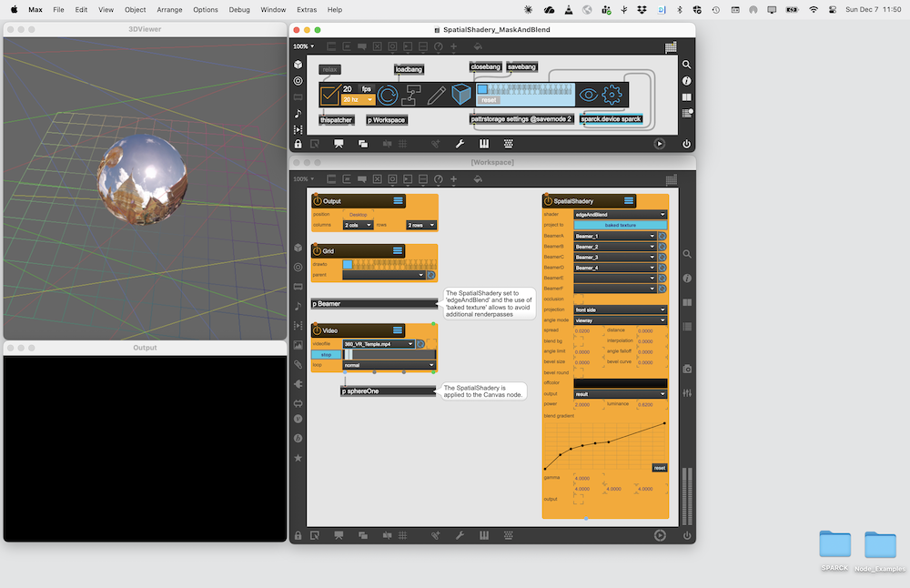910x588 pixels.
Task: Open the Extras menu
Action: (306, 9)
